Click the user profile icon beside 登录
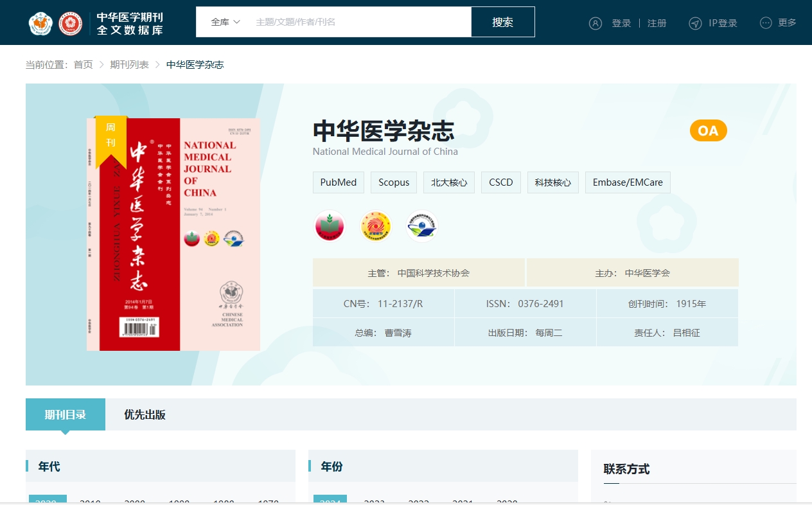The width and height of the screenshot is (812, 505). [596, 23]
